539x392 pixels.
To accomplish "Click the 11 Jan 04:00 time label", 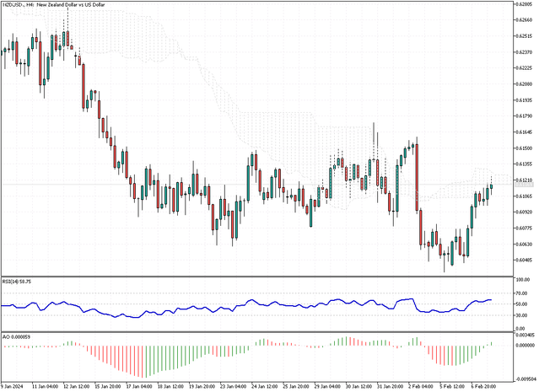I will 45,386.
